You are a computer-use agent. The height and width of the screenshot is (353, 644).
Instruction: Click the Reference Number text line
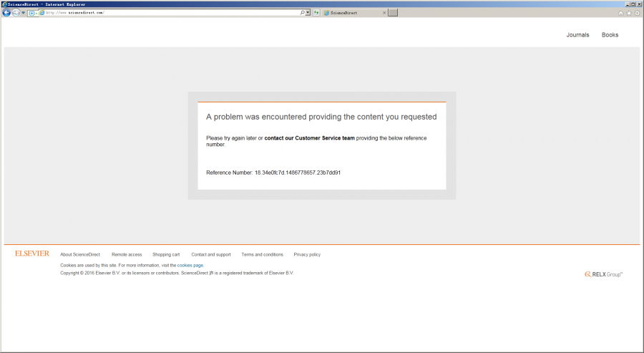pos(273,173)
